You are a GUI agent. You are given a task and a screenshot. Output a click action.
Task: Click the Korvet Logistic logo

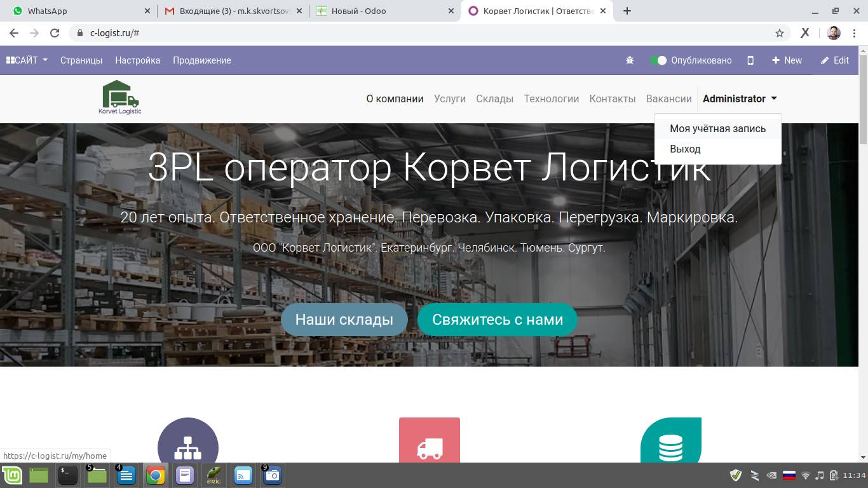(x=120, y=98)
